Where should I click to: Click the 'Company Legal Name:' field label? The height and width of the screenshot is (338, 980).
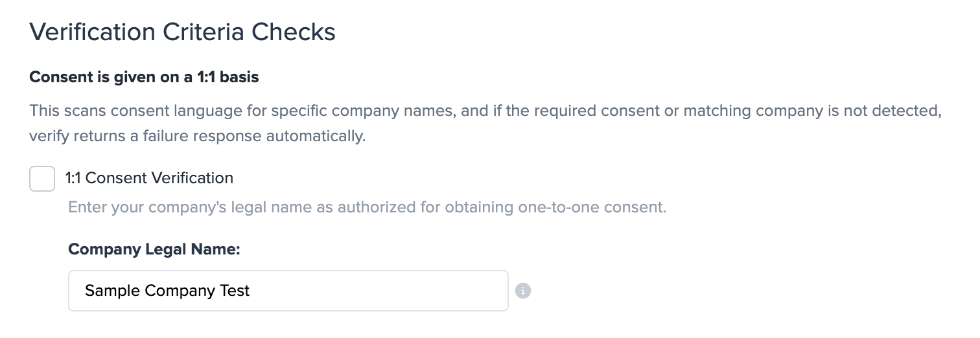pyautogui.click(x=154, y=249)
